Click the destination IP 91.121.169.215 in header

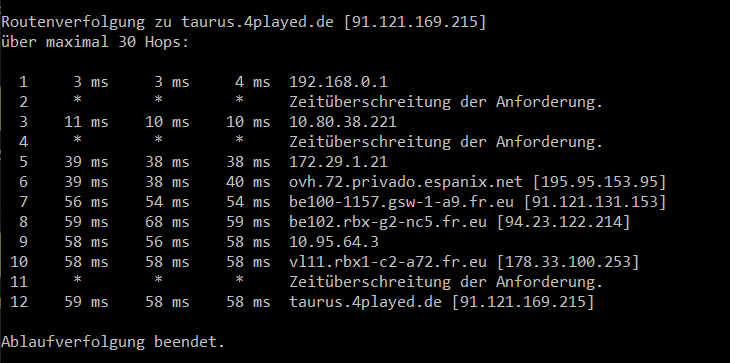point(414,22)
